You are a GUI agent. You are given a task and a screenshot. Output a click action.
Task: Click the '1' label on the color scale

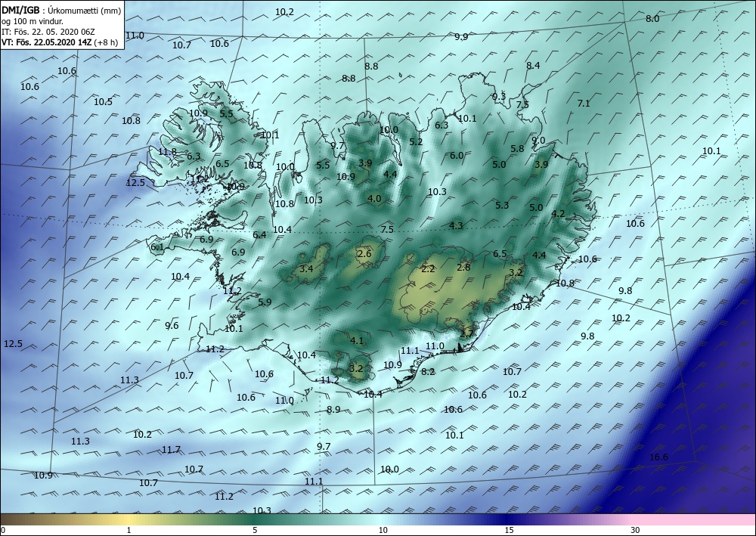pyautogui.click(x=129, y=531)
